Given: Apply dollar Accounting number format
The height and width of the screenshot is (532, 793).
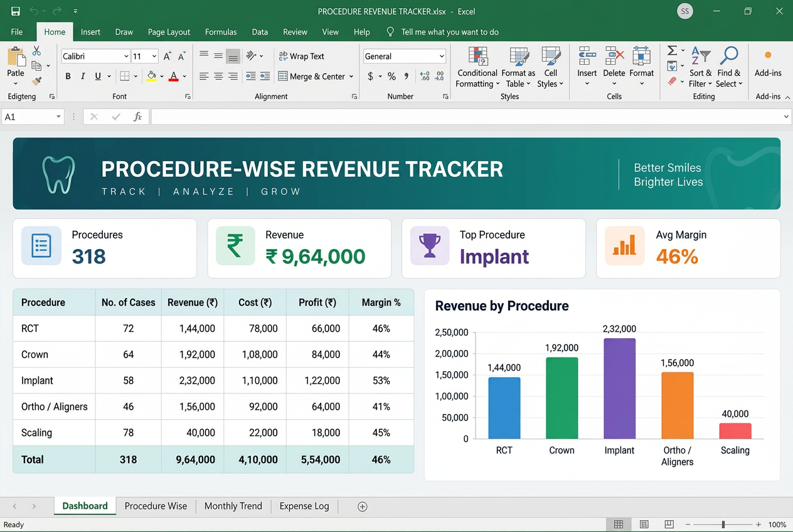Looking at the screenshot, I should pos(371,77).
